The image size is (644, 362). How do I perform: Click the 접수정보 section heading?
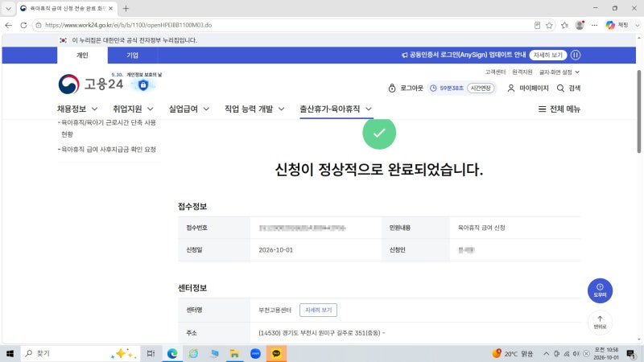192,207
